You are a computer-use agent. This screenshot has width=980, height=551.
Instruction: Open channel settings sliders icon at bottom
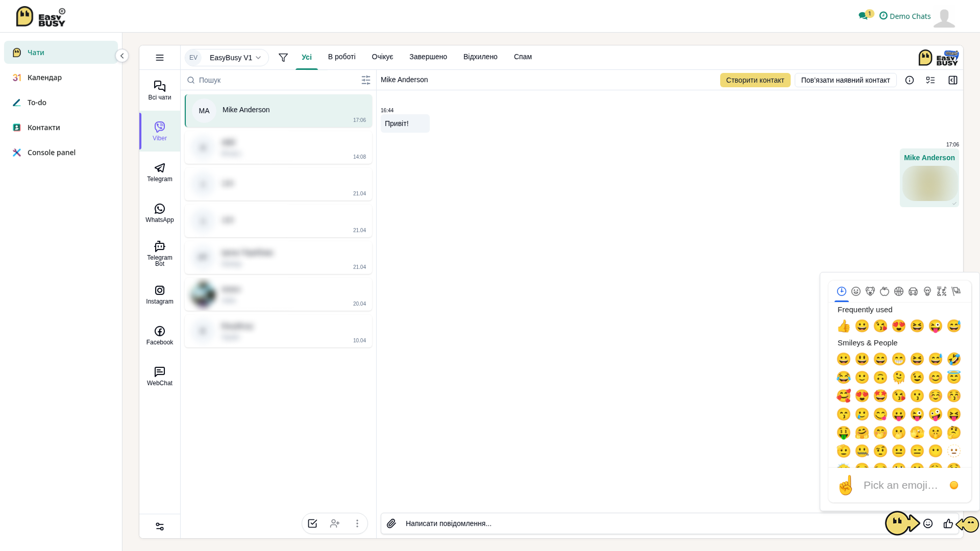pos(160,527)
